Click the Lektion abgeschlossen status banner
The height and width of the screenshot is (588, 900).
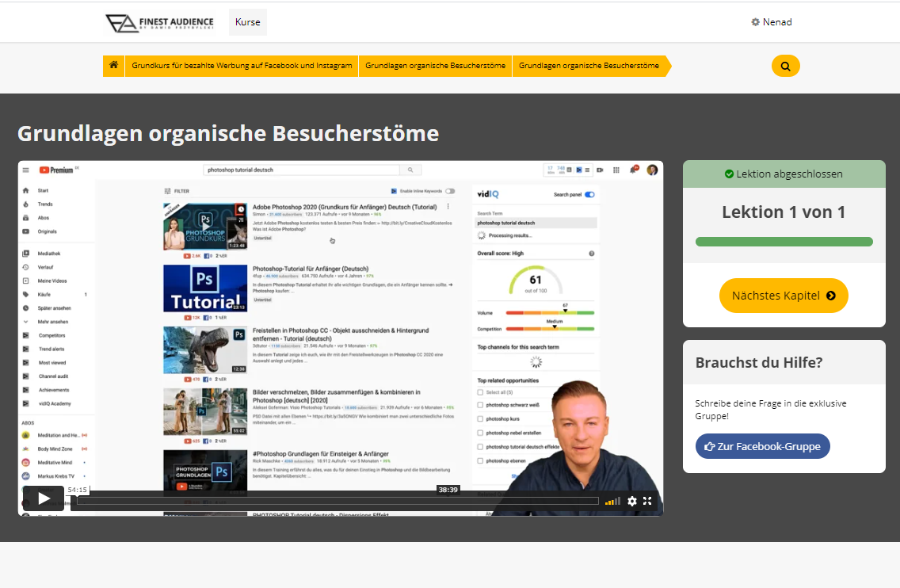click(x=784, y=174)
